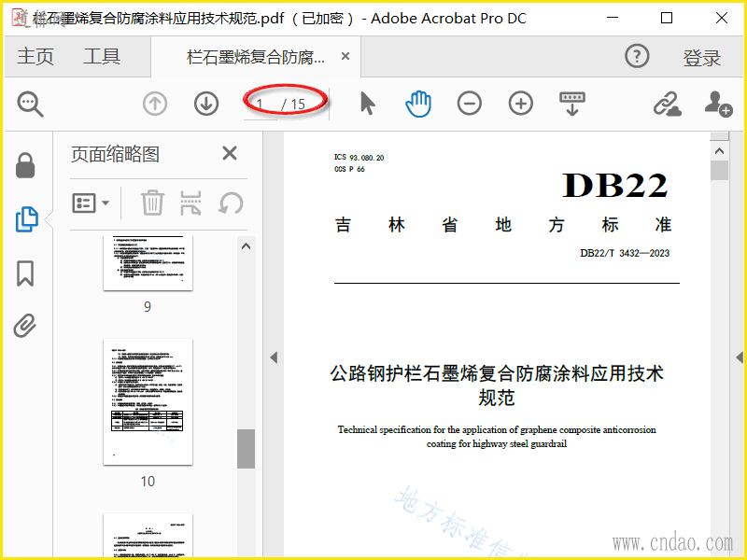The image size is (747, 560).
Task: Click the document title 公路钢护栏石墨烯复合防腐涂料应用技术规范
Action: 497,385
